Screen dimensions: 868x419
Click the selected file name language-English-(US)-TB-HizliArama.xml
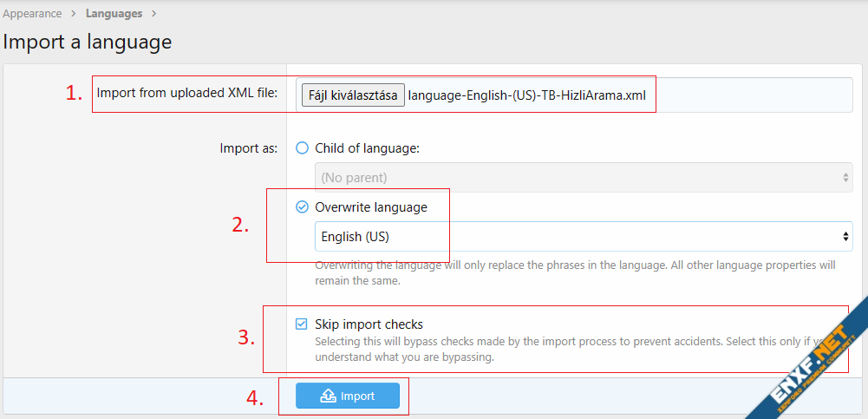coord(526,95)
